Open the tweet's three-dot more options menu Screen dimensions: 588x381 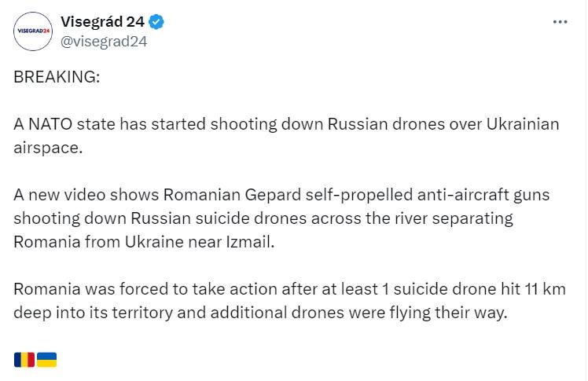[560, 22]
